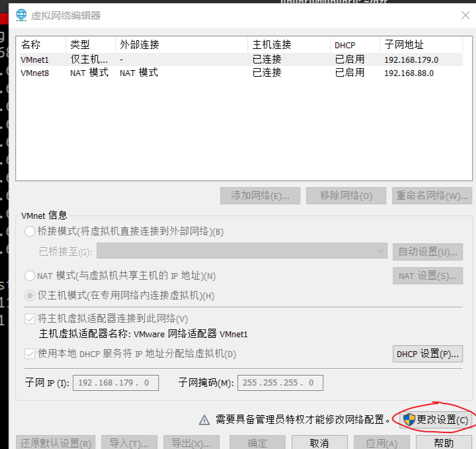Click the shield icon on 更改设置 button
This screenshot has height=449, width=476.
[409, 419]
